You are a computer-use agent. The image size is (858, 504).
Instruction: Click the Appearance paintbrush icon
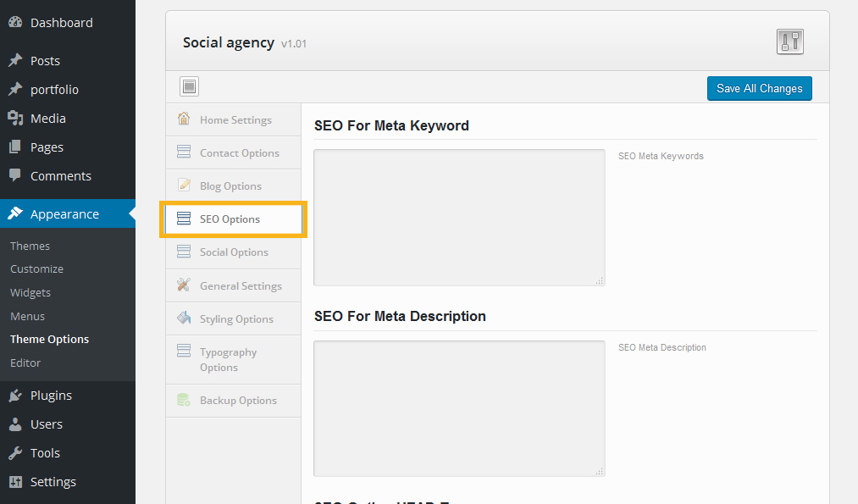tap(15, 213)
